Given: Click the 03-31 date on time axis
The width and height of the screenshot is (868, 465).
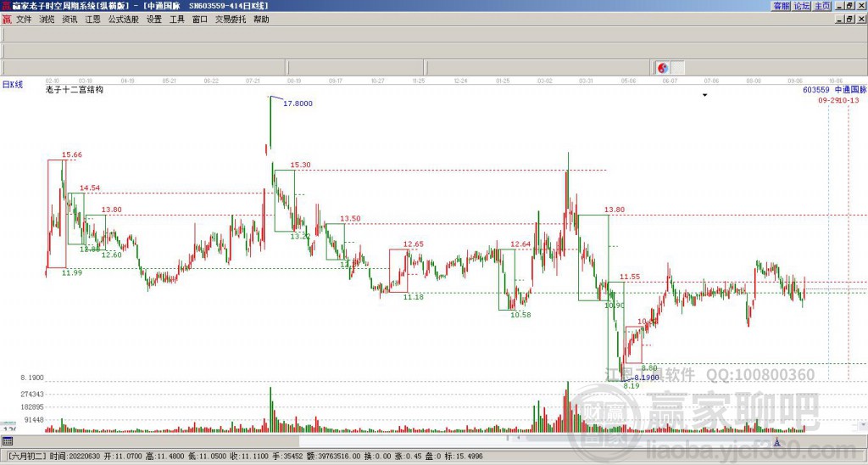Looking at the screenshot, I should [587, 81].
